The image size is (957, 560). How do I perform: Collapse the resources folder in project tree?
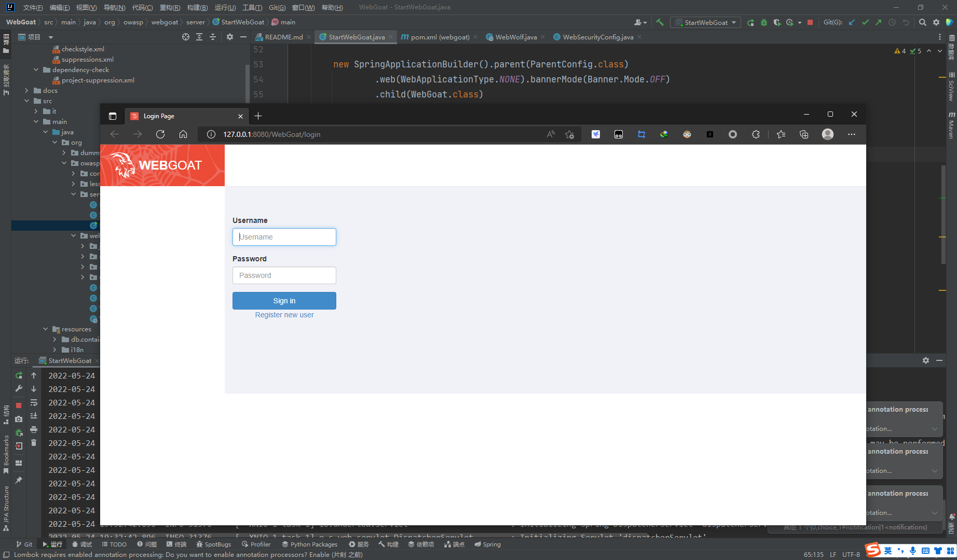coord(45,329)
